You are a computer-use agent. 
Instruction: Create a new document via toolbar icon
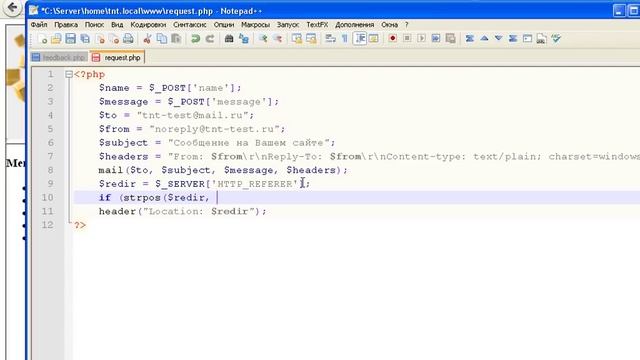coord(42,39)
